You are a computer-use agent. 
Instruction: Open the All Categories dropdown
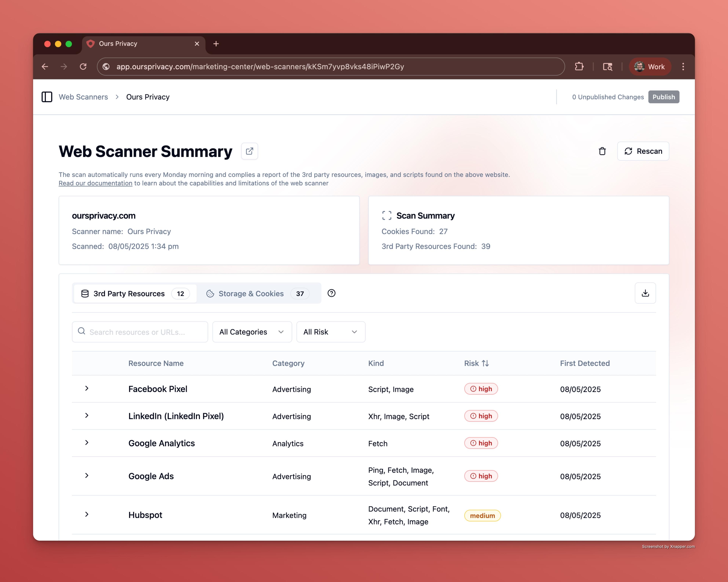[252, 332]
